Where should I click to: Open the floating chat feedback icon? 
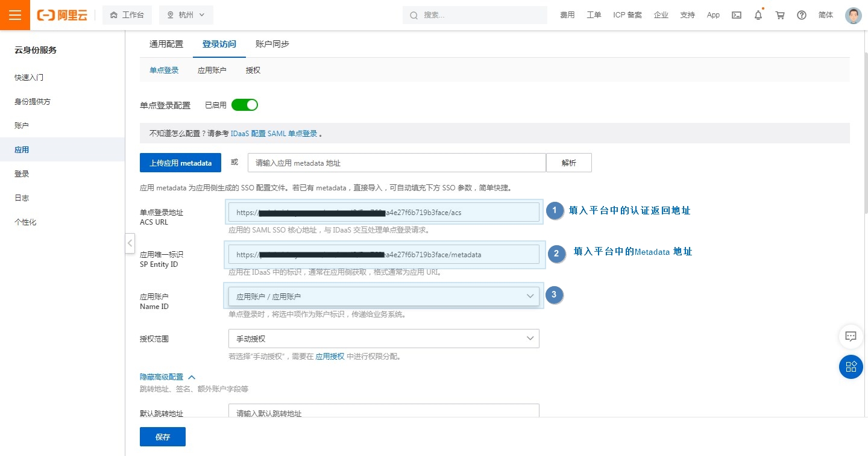click(x=851, y=336)
